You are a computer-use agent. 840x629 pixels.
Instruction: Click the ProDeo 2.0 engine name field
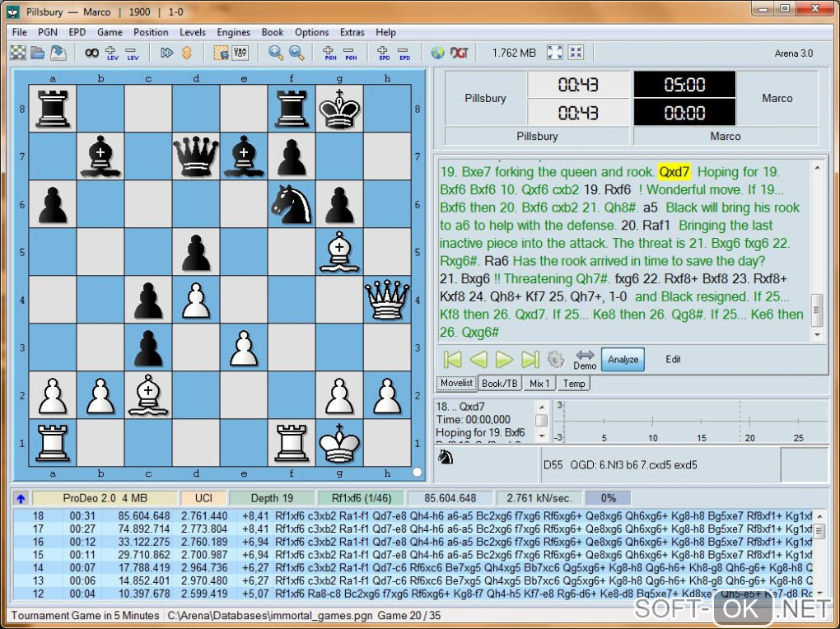point(105,498)
